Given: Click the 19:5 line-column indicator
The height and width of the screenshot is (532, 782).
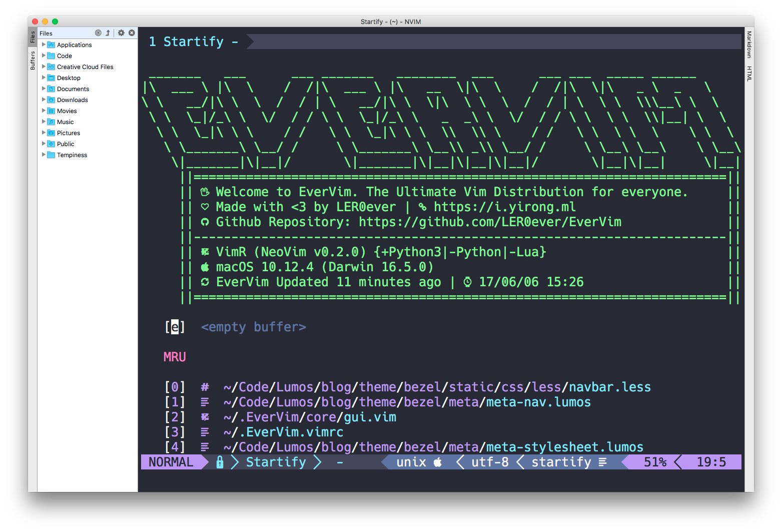Looking at the screenshot, I should pos(711,462).
